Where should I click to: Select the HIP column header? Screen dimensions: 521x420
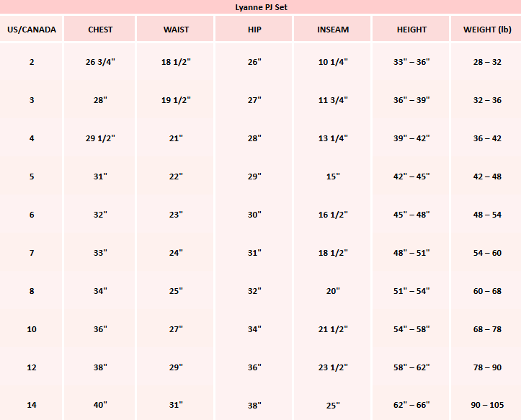[254, 30]
